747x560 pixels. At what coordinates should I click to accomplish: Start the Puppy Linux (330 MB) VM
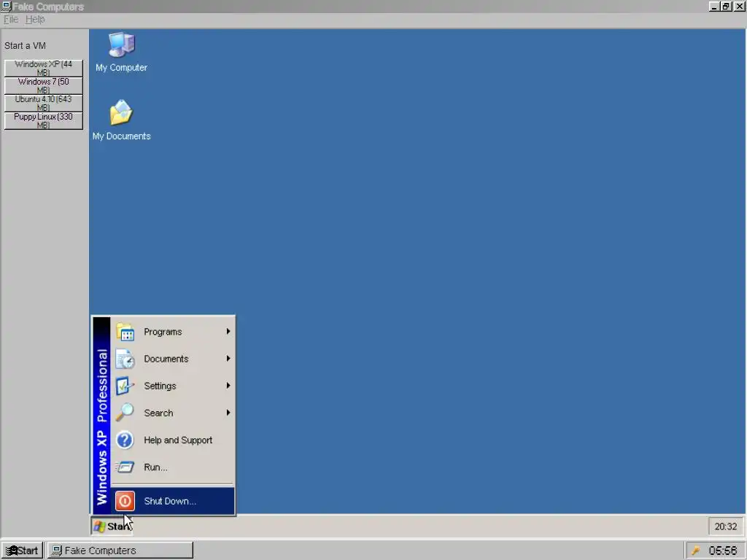pyautogui.click(x=43, y=121)
